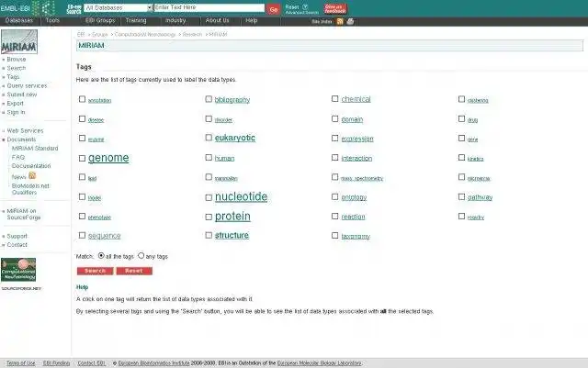Select the 'all the tags' match radio
The width and height of the screenshot is (588, 368).
point(101,255)
